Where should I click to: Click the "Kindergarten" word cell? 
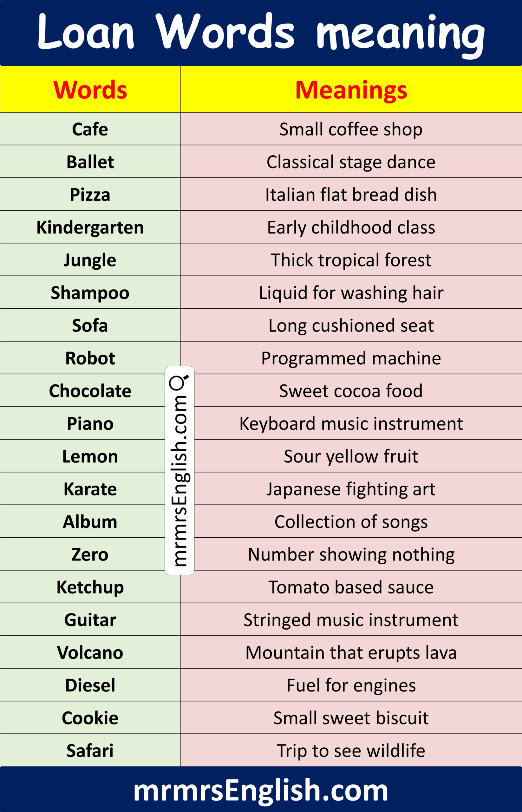(90, 227)
